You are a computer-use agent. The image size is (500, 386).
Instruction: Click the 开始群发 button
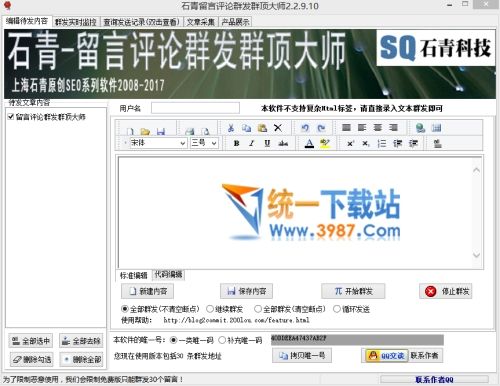[x=353, y=291]
